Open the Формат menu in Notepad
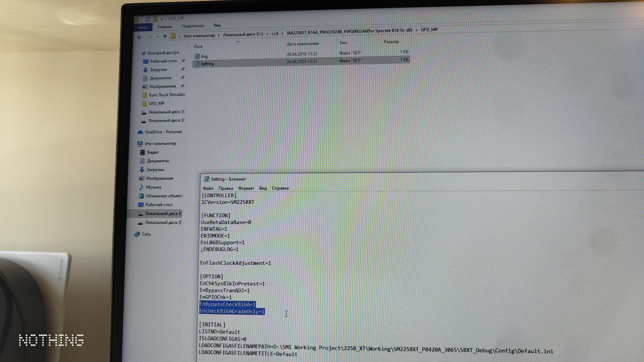644x362 pixels. point(246,188)
